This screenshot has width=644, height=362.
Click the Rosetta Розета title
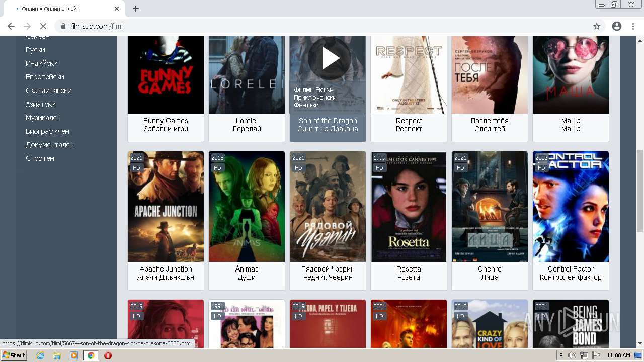pos(409,273)
